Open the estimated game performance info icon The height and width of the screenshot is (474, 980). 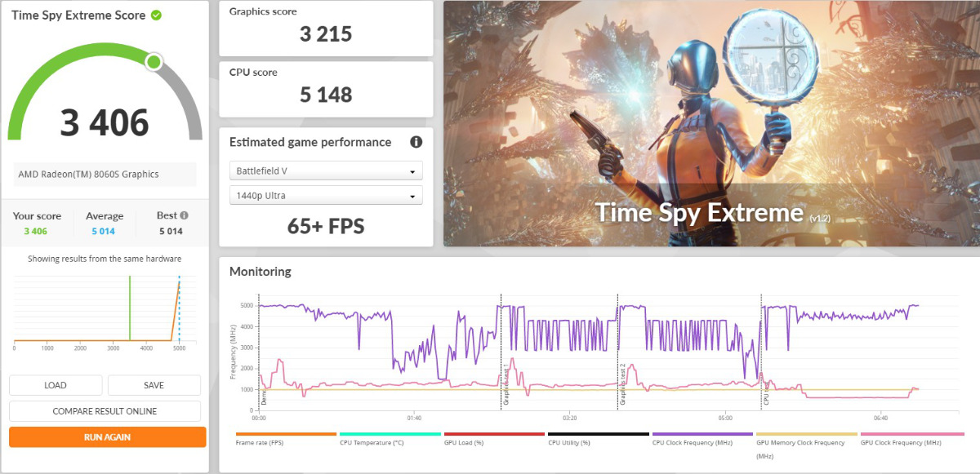tap(416, 142)
